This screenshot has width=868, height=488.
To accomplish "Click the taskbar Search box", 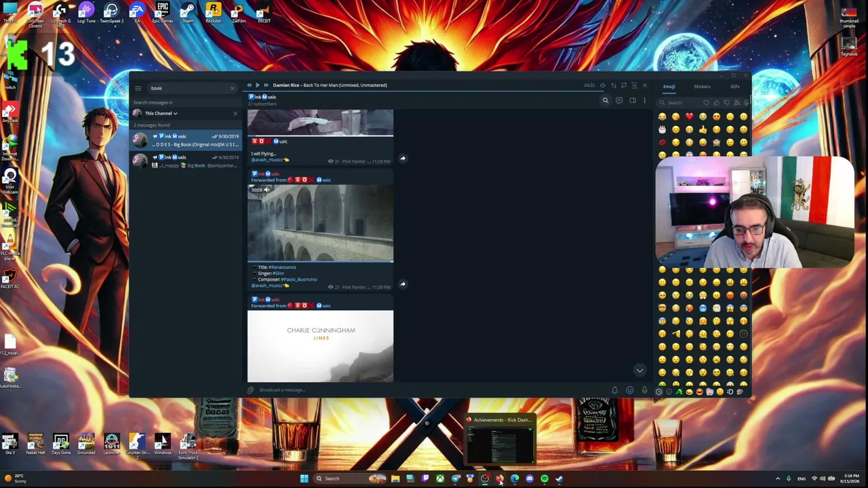I will click(x=349, y=479).
